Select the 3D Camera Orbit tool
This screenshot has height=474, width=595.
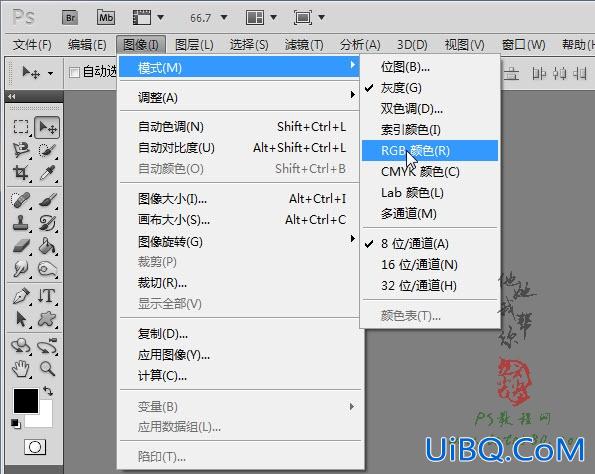pyautogui.click(x=47, y=346)
